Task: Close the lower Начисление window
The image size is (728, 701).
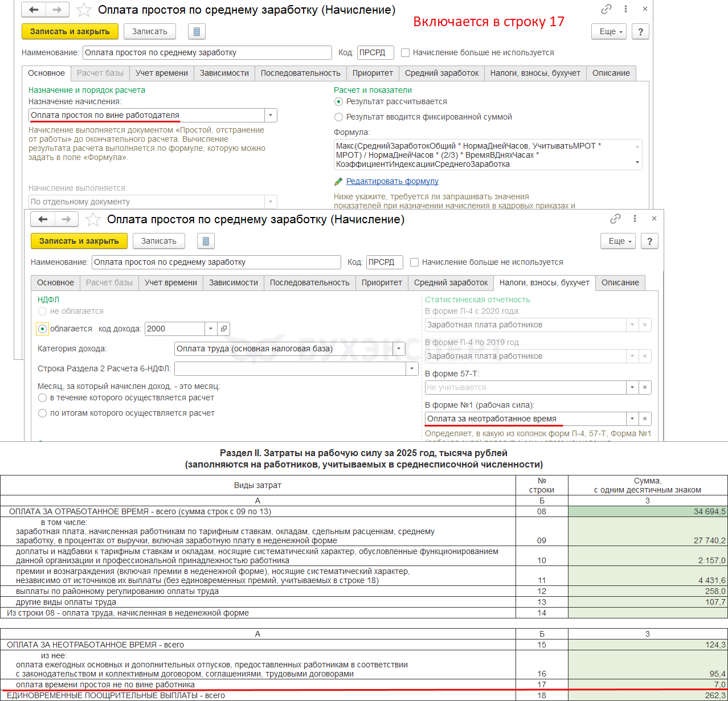Action: [x=654, y=219]
